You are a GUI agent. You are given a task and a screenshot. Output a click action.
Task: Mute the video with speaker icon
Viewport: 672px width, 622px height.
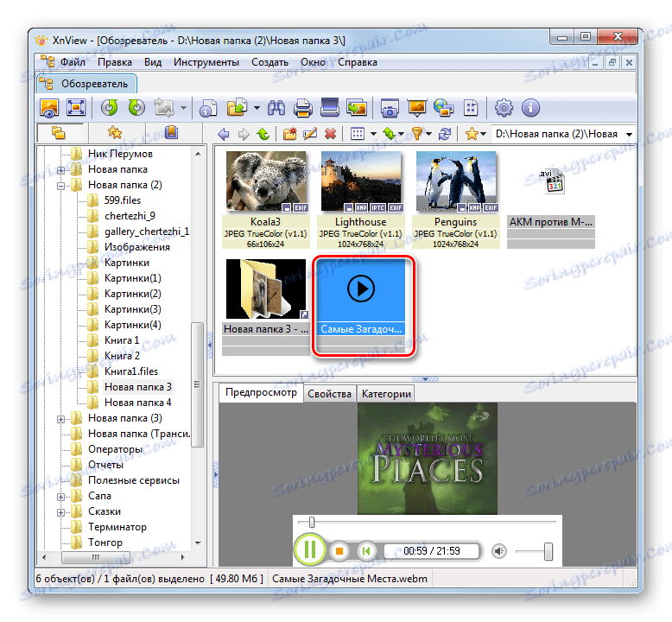pos(499,551)
